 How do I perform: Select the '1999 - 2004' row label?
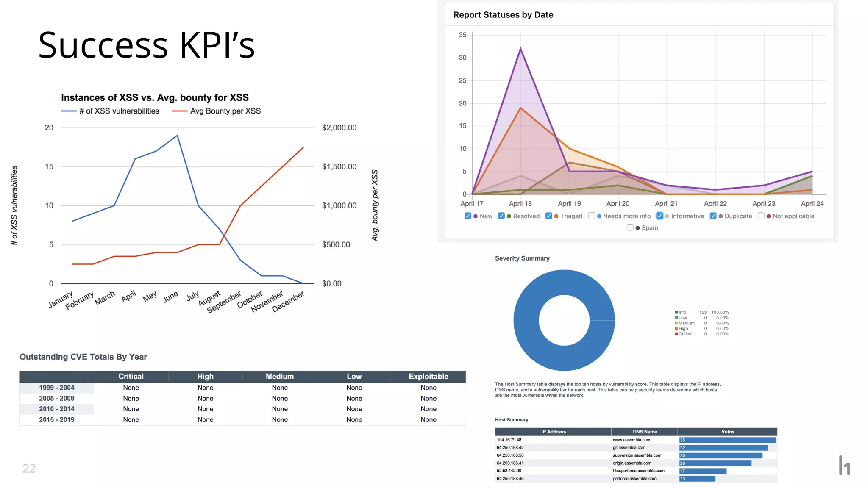(57, 388)
